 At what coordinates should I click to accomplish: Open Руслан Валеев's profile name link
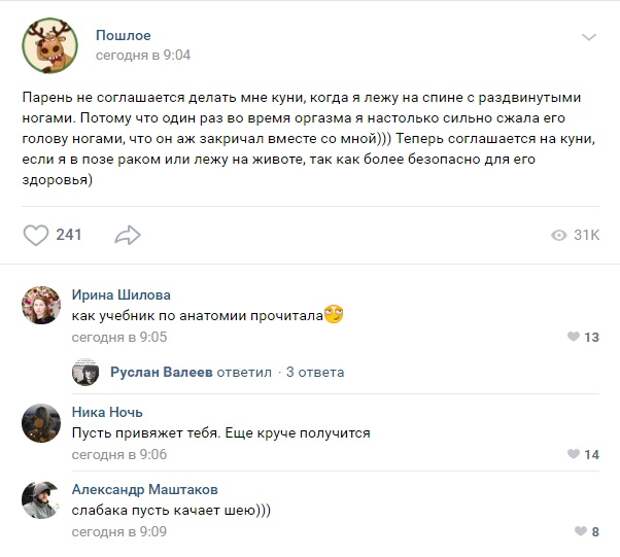(x=163, y=372)
